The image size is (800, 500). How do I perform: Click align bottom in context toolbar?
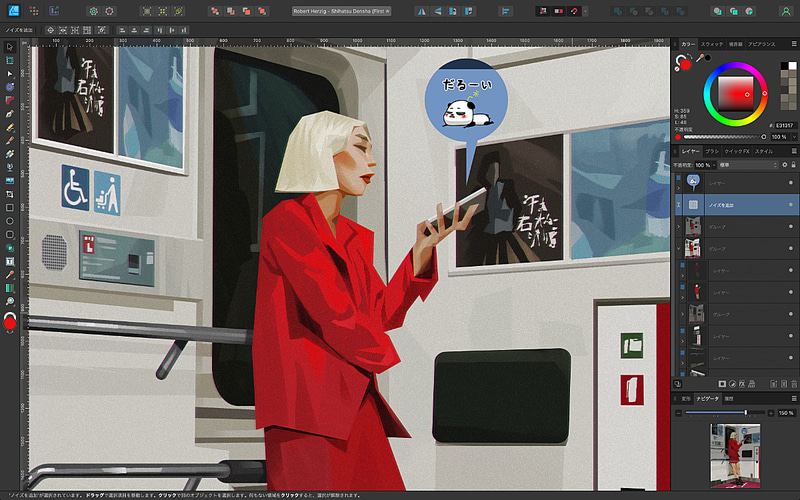tap(184, 30)
